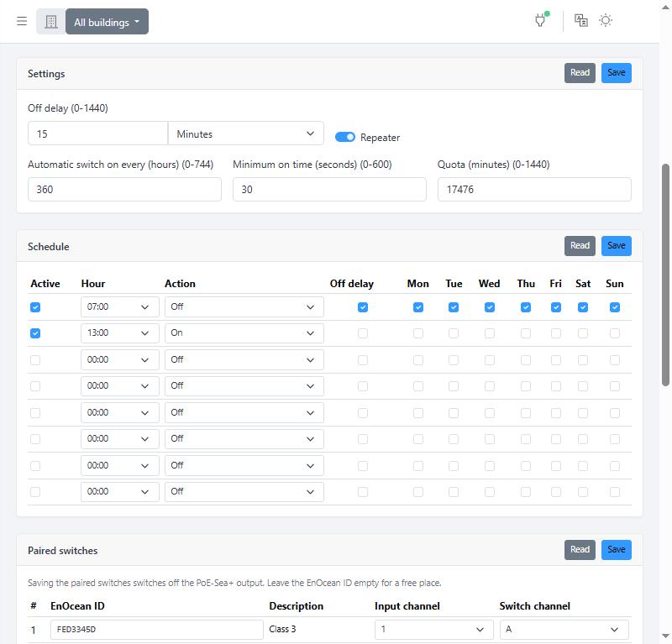Open the Action dropdown set to On
This screenshot has height=644, width=672.
(x=244, y=333)
